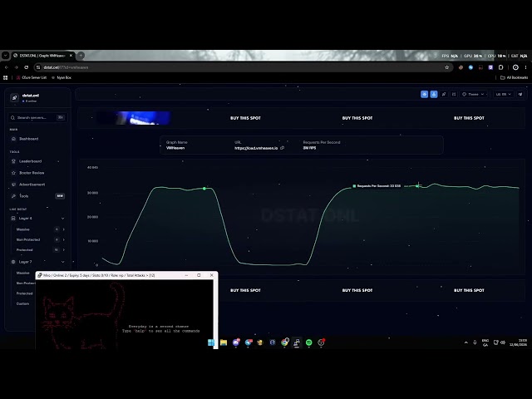Toggle the blue snowflake effect button
The image size is (532, 399).
pos(424,94)
